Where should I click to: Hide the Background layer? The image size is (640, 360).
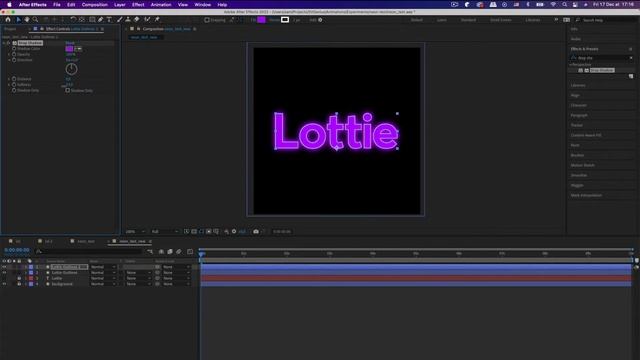point(4,284)
